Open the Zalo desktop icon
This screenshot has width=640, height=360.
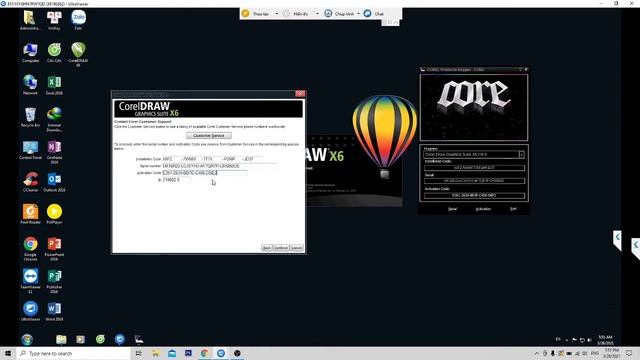coord(78,20)
